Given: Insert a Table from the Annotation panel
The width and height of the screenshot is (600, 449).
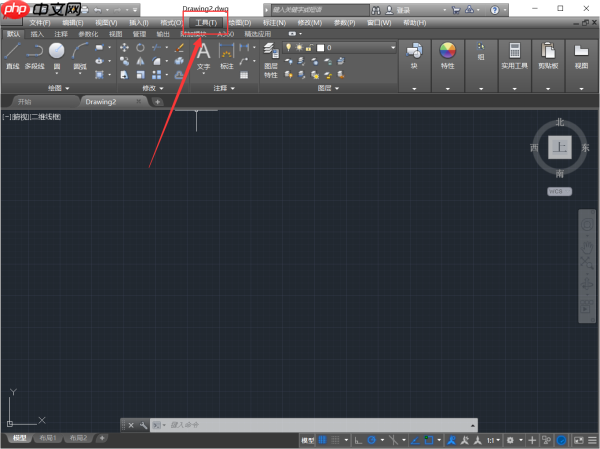Looking at the screenshot, I should (244, 75).
